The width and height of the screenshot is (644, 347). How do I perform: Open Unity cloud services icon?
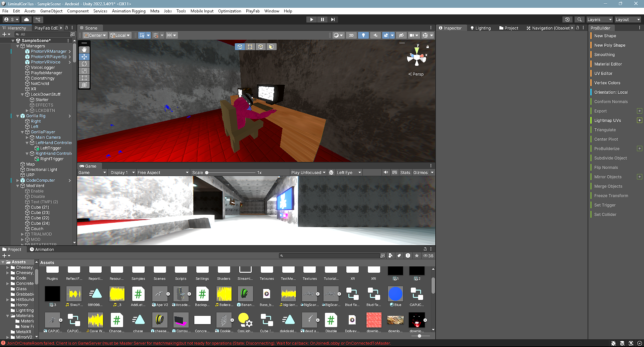27,19
